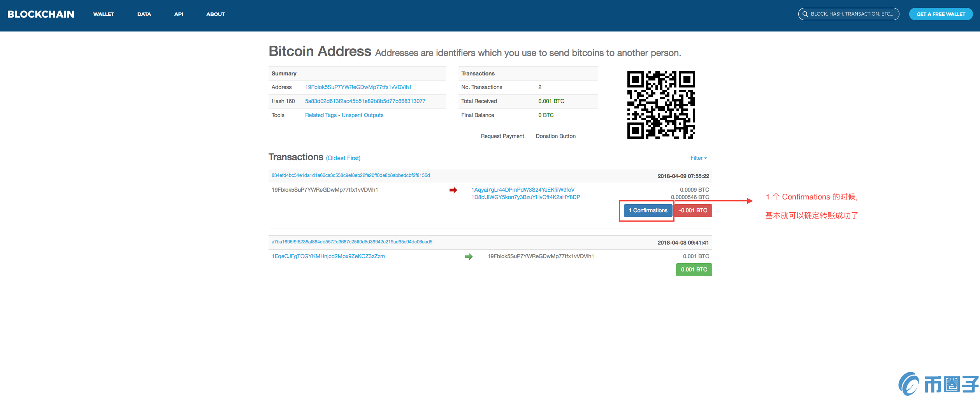This screenshot has width=980, height=397.
Task: Click the red outgoing transaction arrow
Action: 453,190
